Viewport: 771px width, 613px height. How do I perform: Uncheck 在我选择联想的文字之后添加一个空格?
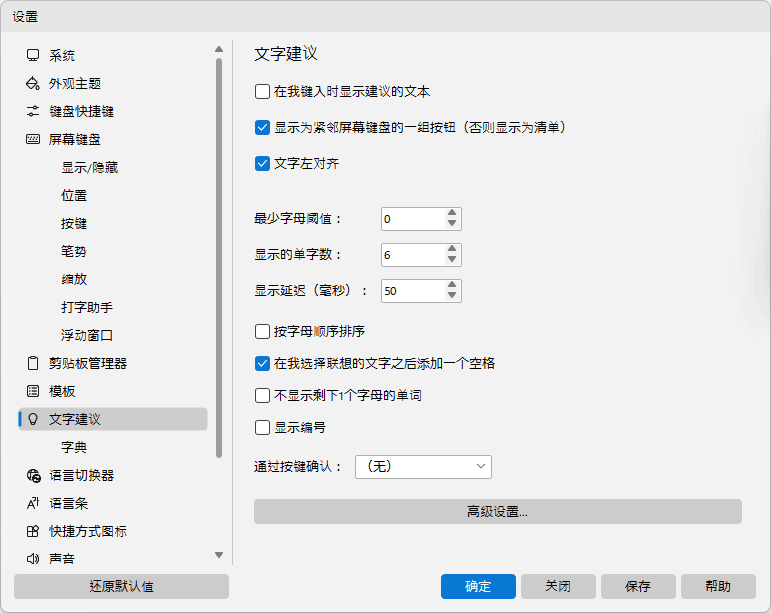(x=263, y=364)
